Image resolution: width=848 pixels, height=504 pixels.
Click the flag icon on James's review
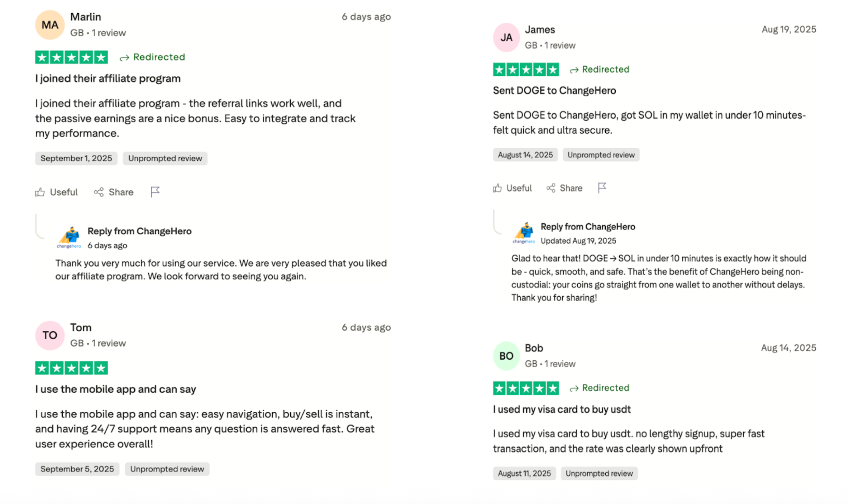[602, 188]
